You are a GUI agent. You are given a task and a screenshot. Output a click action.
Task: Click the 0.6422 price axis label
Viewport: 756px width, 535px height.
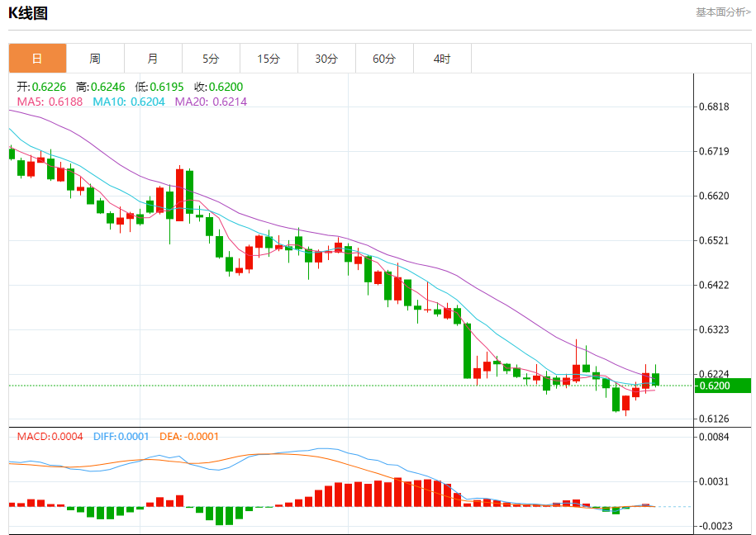(x=714, y=285)
